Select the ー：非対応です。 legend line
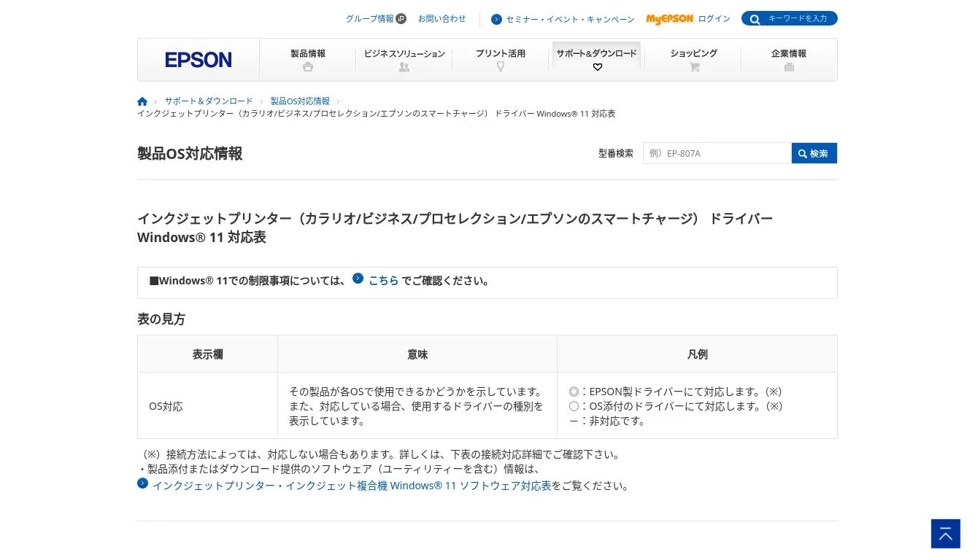 click(607, 421)
